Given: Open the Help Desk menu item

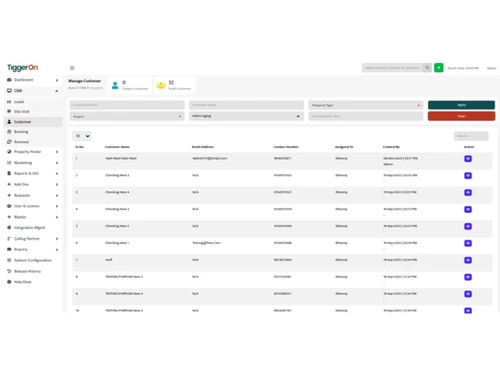Looking at the screenshot, I should click(x=23, y=282).
